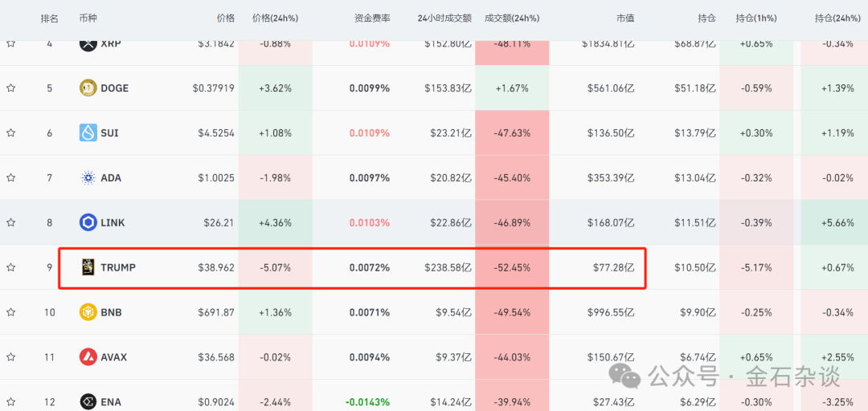This screenshot has height=411, width=868.
Task: Open the SUI coin name link
Action: pos(109,132)
